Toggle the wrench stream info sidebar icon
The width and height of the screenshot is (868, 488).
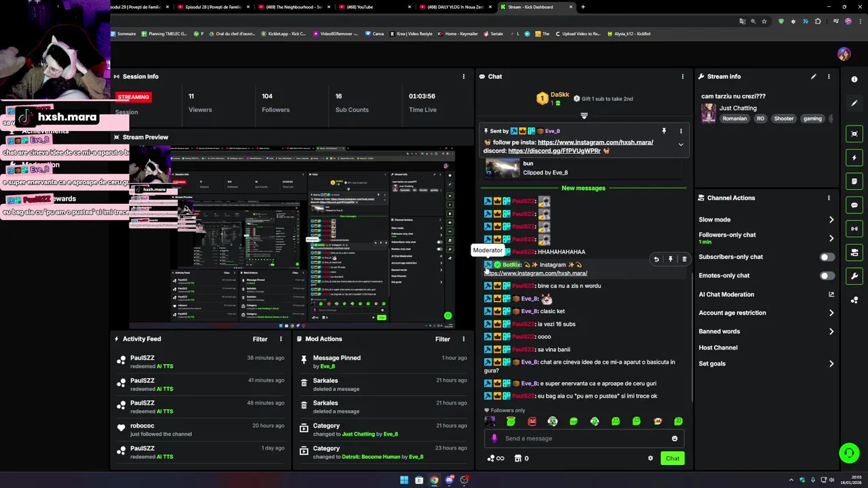(854, 276)
